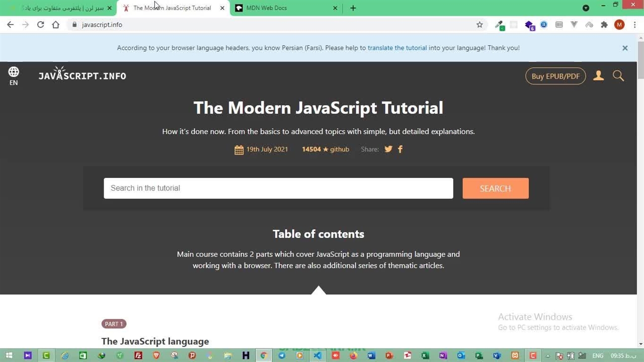Viewport: 644px width, 362px height.
Task: Dismiss the translation notification banner
Action: pos(625,48)
